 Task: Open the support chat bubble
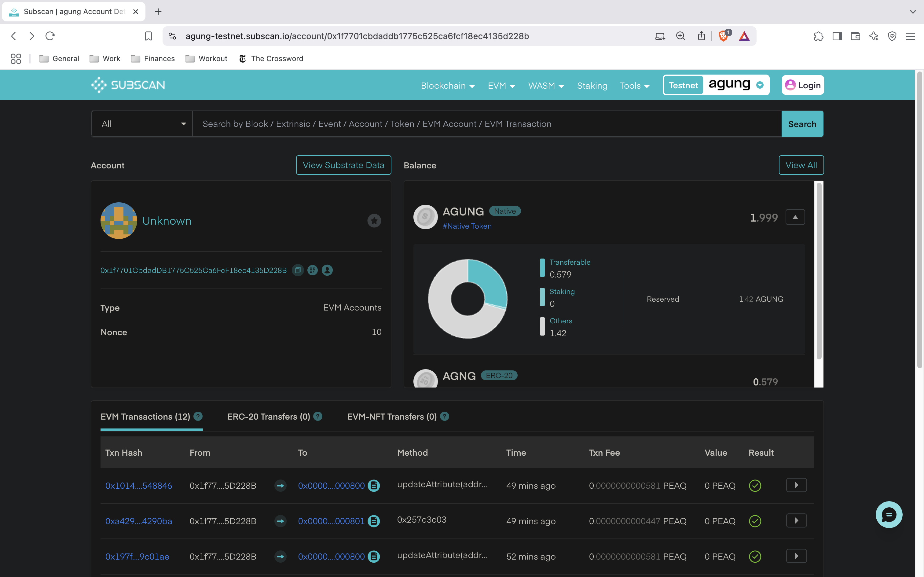tap(889, 514)
